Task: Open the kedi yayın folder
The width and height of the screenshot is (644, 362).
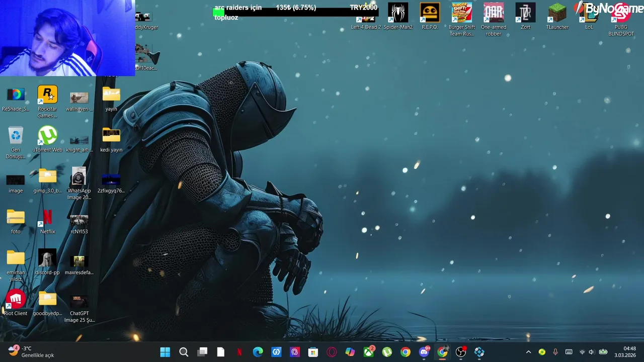Action: pos(111,139)
